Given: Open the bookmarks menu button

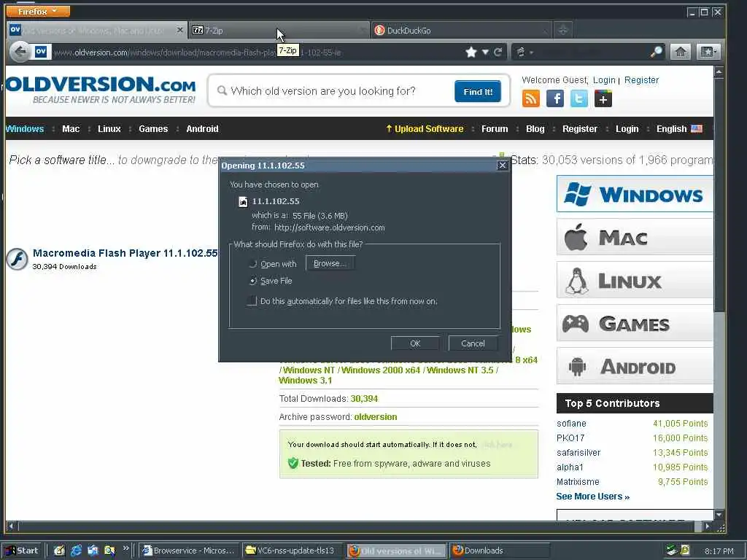Looking at the screenshot, I should coord(708,52).
